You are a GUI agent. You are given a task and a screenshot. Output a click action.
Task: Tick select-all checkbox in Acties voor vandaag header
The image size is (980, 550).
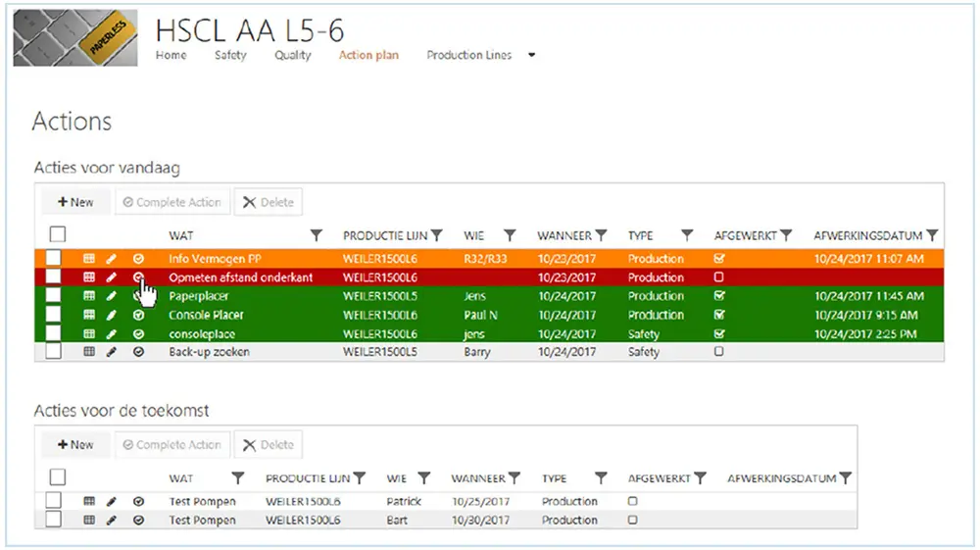(x=58, y=234)
